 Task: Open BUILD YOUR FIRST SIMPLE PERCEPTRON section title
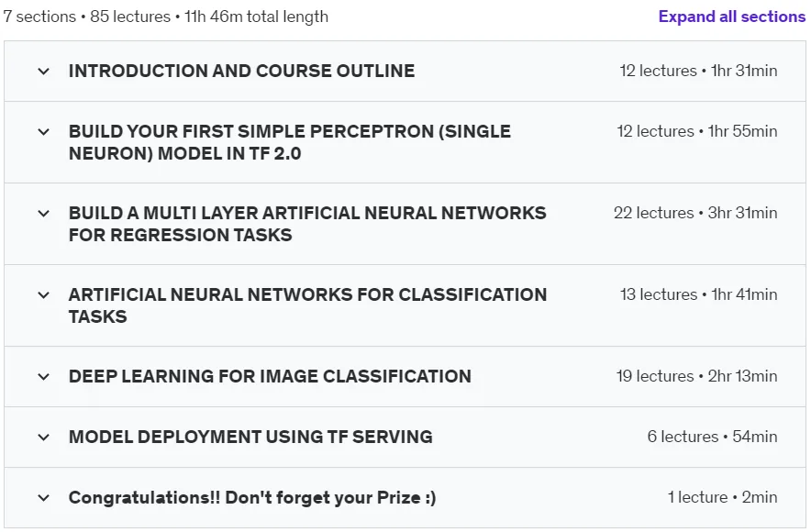click(x=290, y=142)
